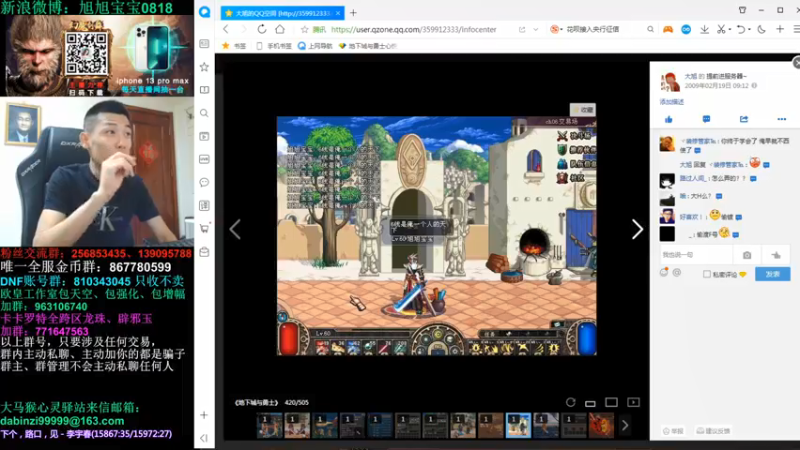Viewport: 800px width, 450px height.
Task: Click the 收藏 button on photo
Action: point(583,110)
